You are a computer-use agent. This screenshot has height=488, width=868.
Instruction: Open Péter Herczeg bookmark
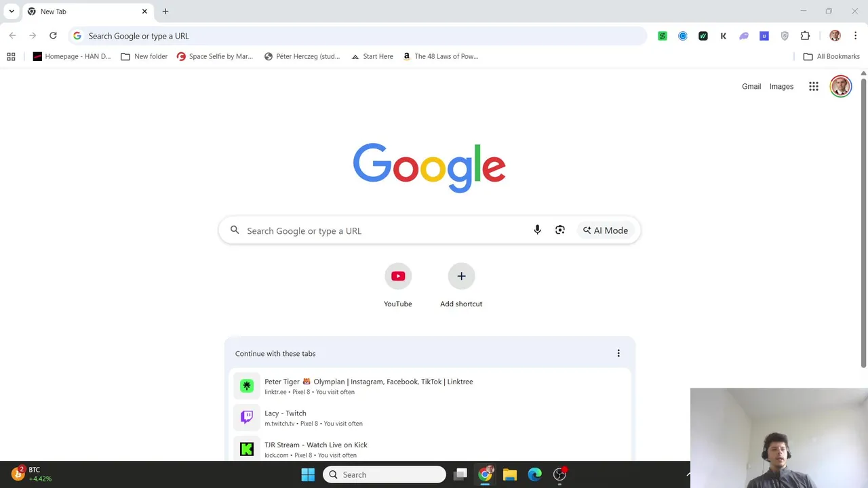coord(302,57)
